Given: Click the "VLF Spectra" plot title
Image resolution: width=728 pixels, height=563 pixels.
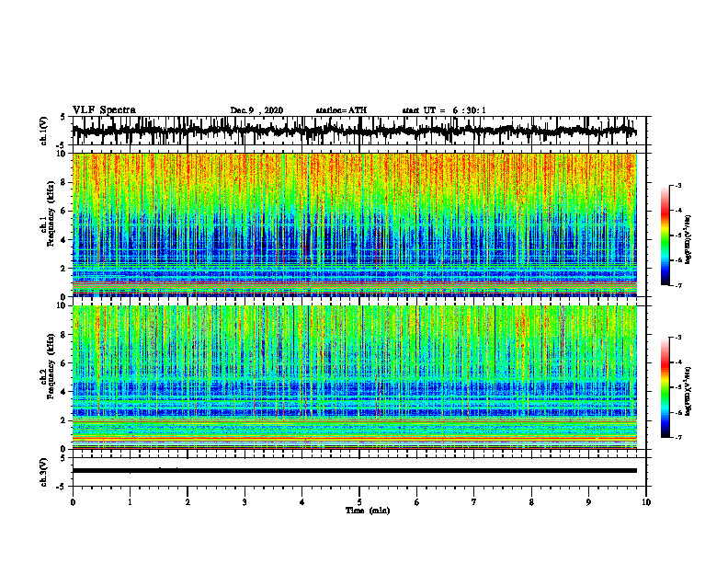Looking at the screenshot, I should [104, 110].
